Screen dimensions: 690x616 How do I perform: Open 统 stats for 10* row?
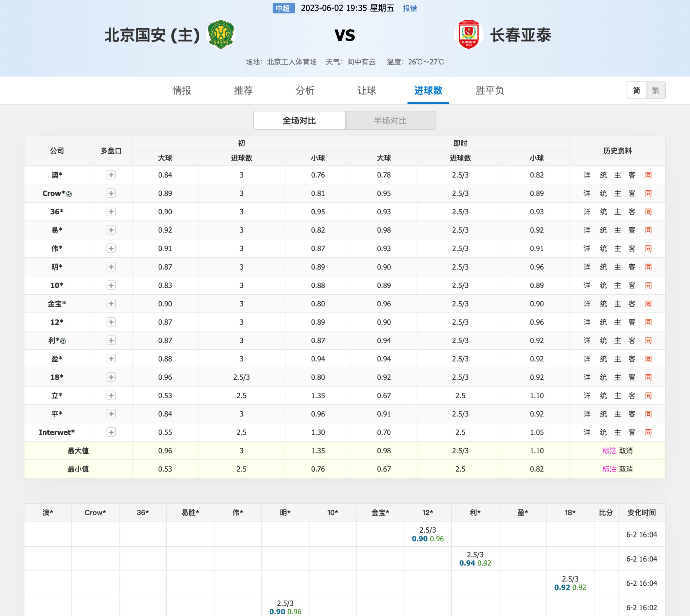[x=603, y=285]
